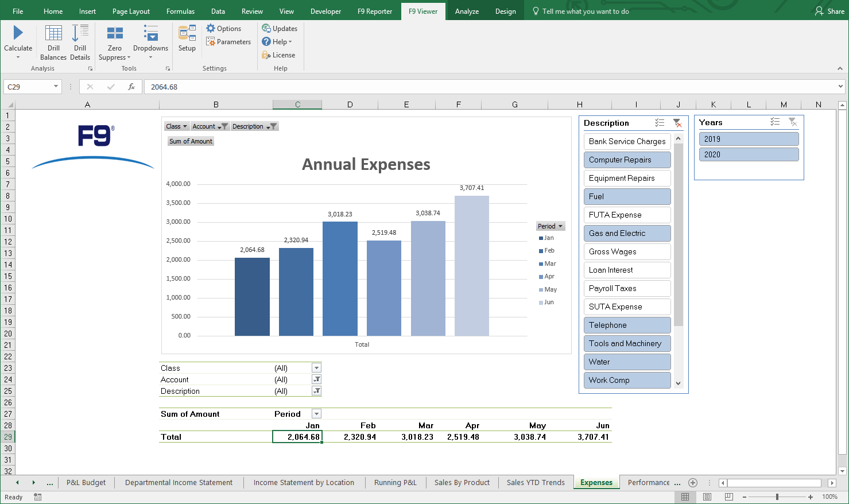Toggle Bank Service Charges slicer item
The width and height of the screenshot is (849, 504).
point(627,141)
